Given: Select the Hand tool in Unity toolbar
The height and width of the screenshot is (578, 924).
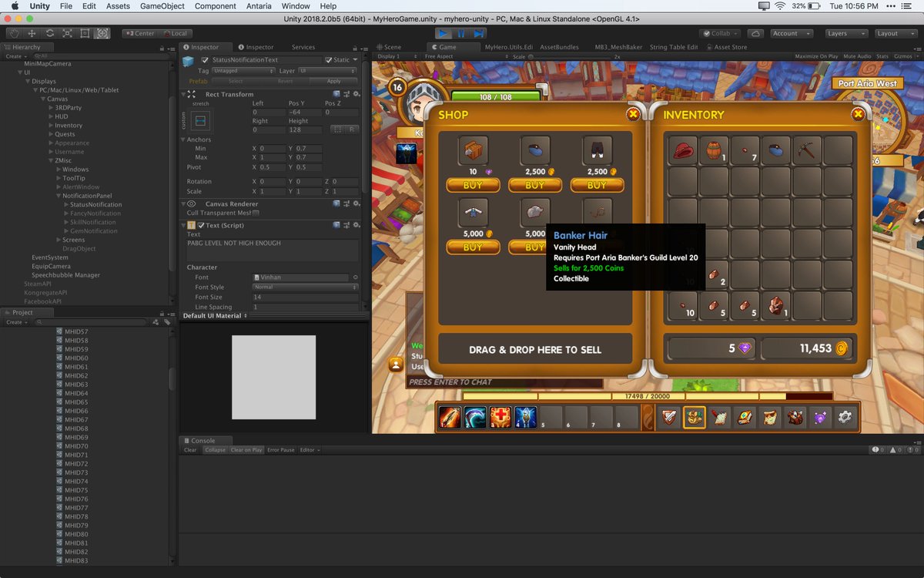Looking at the screenshot, I should click(15, 33).
